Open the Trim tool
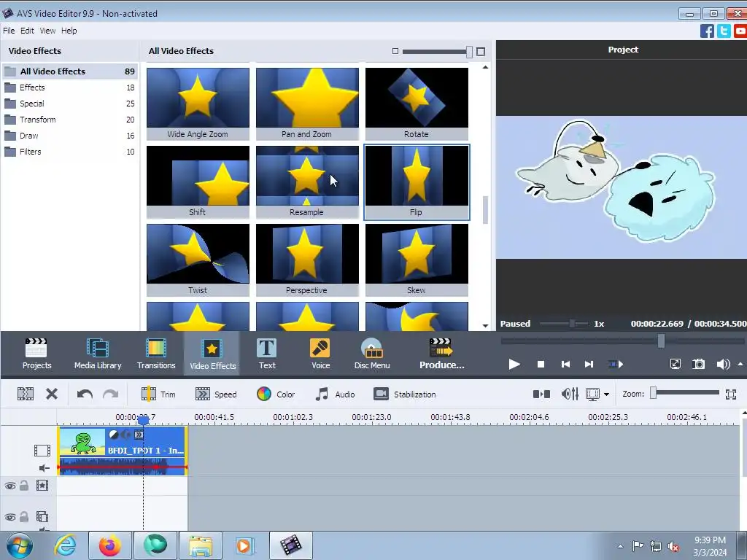This screenshot has height=560, width=747. pos(158,394)
